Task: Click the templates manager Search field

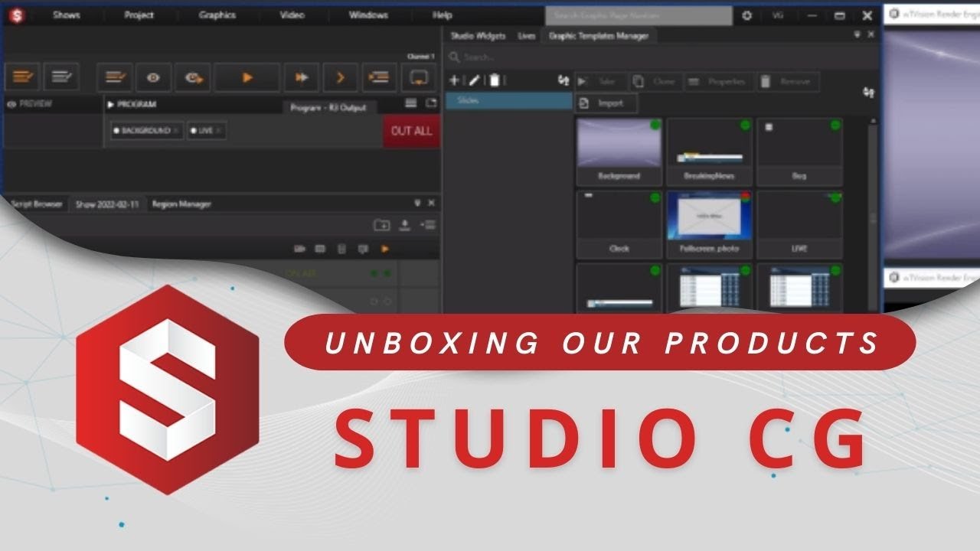Action: click(662, 57)
